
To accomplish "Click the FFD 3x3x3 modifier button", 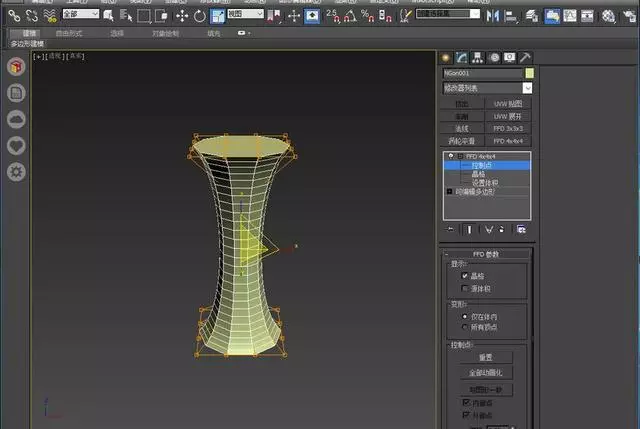I will pos(508,129).
